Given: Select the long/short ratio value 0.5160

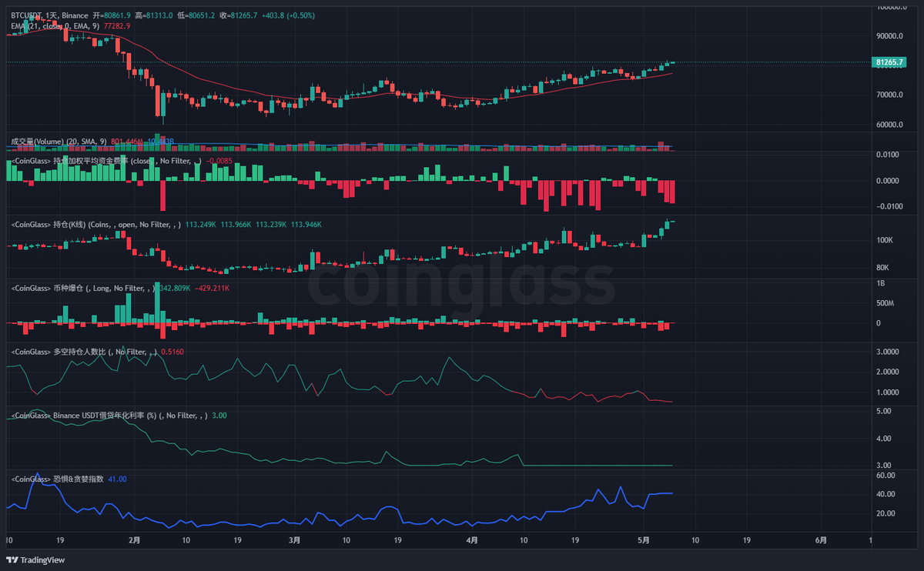Looking at the screenshot, I should [172, 352].
